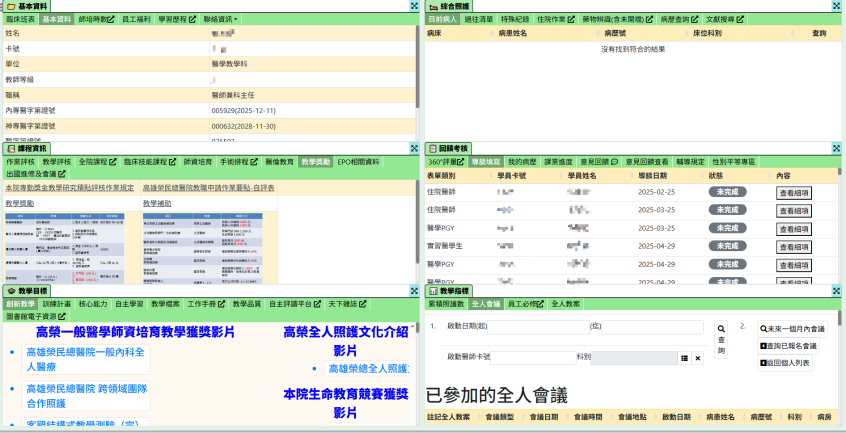The width and height of the screenshot is (846, 433).
Task: Open link 高雄榮民總醫院一般內科全人醫療
Action: coord(85,359)
